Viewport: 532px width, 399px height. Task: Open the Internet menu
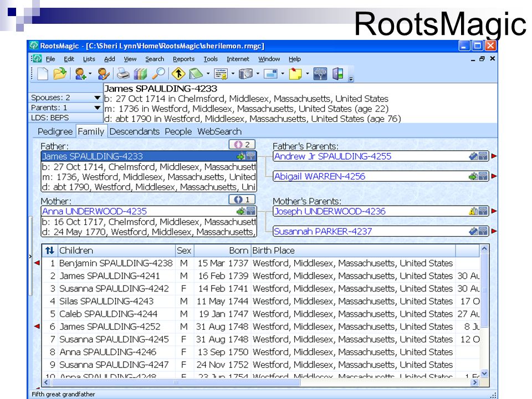coord(238,59)
